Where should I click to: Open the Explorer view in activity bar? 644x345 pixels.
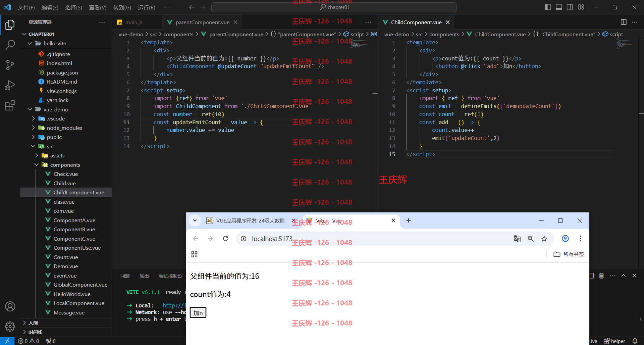coord(10,25)
